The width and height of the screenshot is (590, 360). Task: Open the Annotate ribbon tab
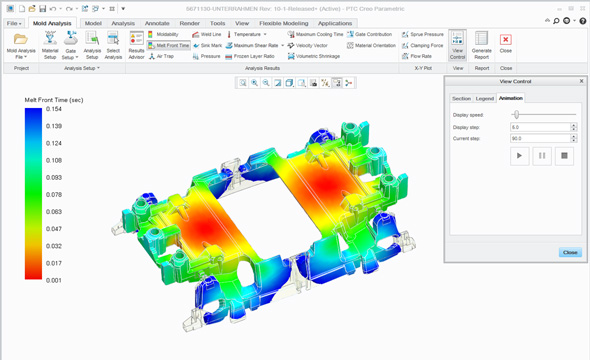click(157, 23)
